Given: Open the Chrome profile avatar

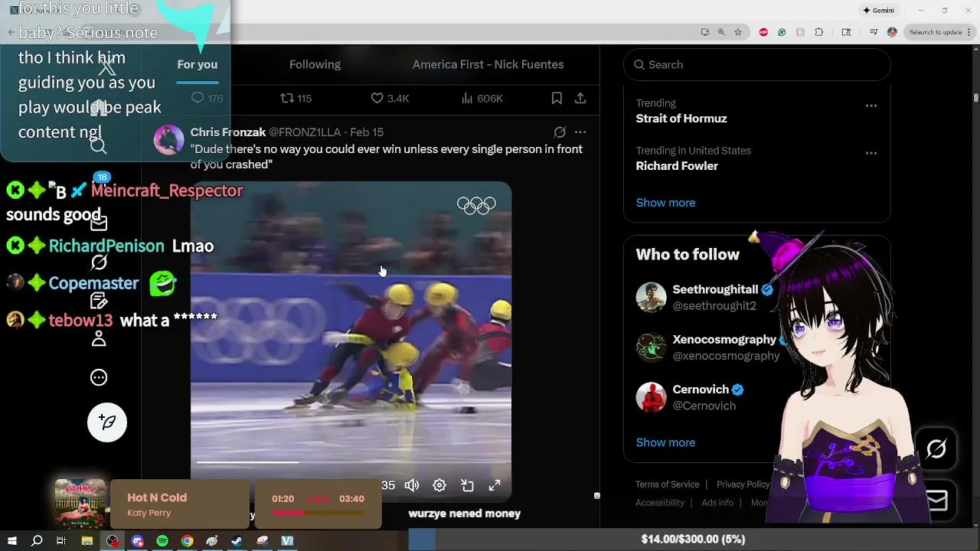Looking at the screenshot, I should (892, 32).
